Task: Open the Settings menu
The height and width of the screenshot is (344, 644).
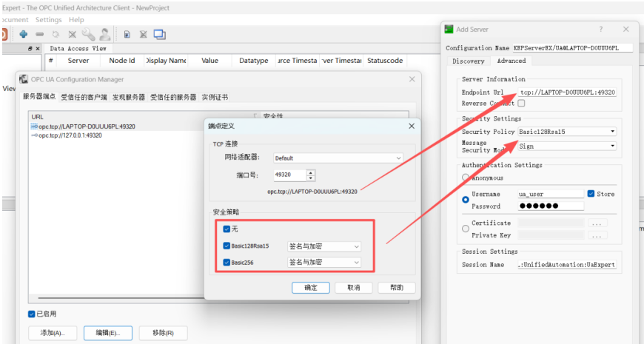Action: tap(48, 20)
